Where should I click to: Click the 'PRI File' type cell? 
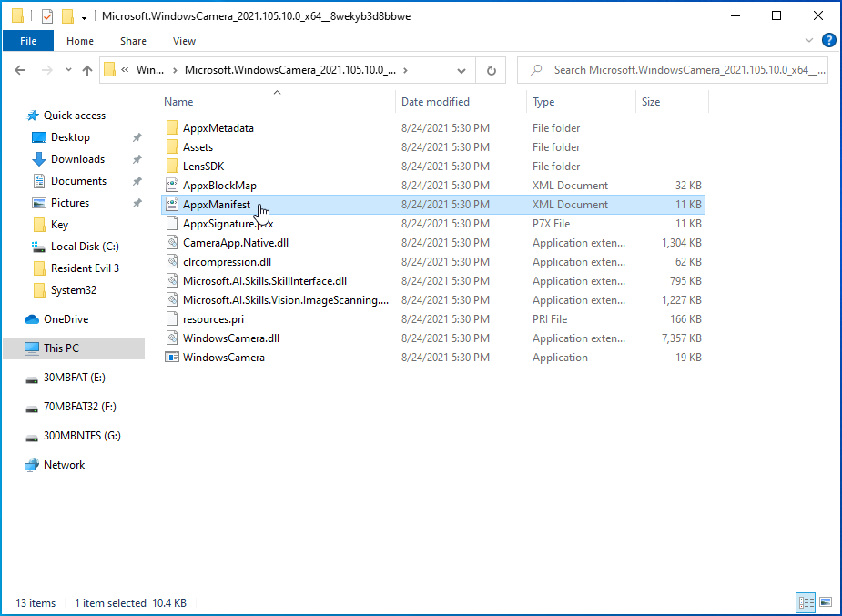(550, 319)
